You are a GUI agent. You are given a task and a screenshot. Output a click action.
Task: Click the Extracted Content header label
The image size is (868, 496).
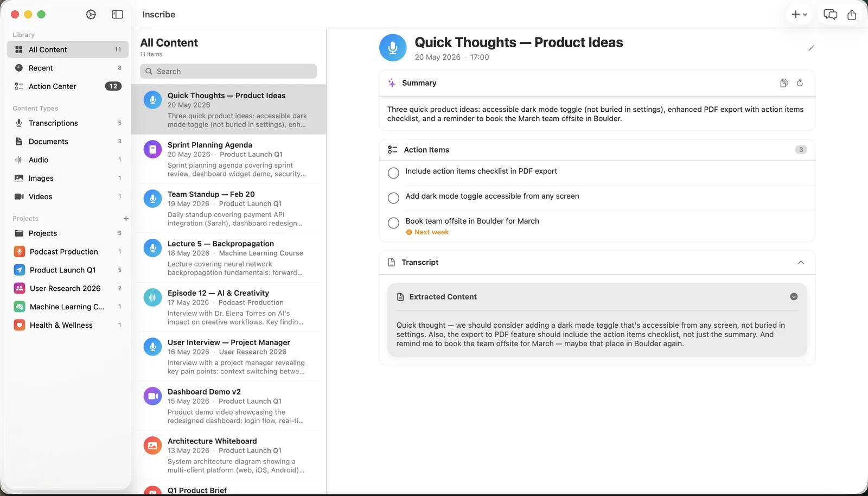[x=443, y=297]
